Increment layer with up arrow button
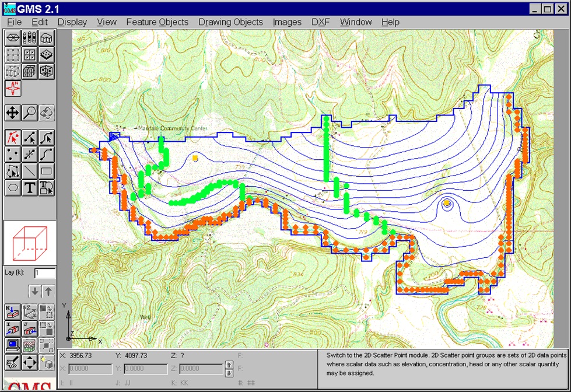This screenshot has height=392, width=571. [48, 292]
